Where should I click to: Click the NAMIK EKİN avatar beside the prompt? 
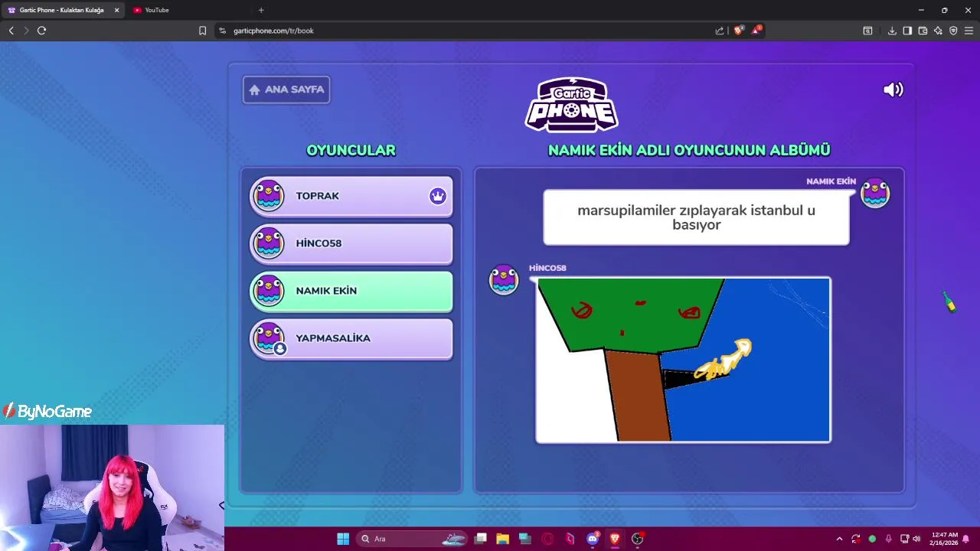click(x=875, y=194)
